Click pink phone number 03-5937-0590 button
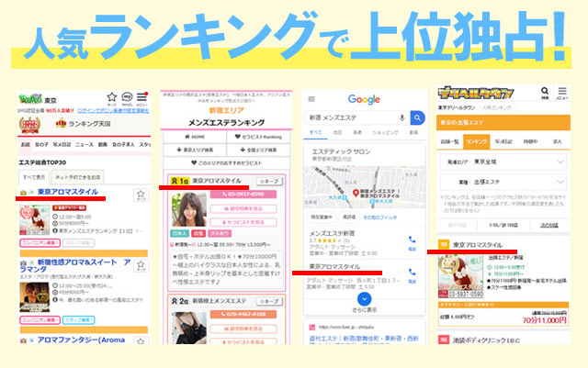 (243, 195)
